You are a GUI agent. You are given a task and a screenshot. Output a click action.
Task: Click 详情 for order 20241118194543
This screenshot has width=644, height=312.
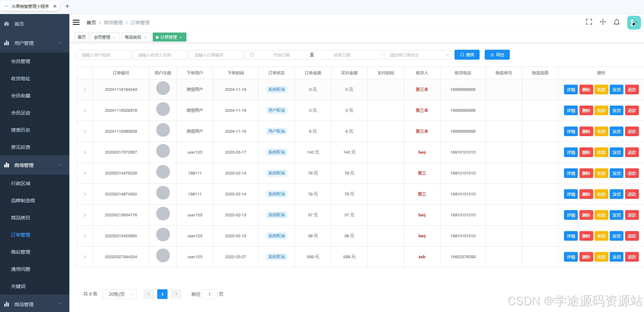[571, 90]
